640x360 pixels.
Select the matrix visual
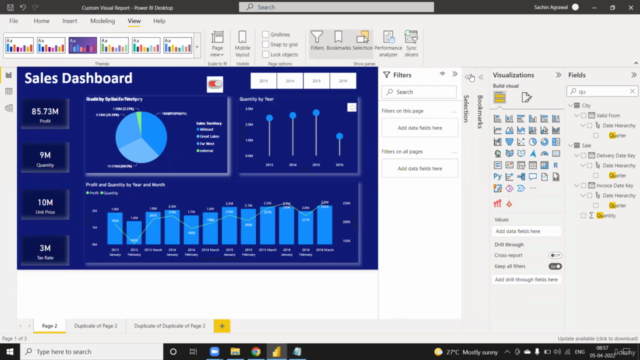click(x=544, y=165)
